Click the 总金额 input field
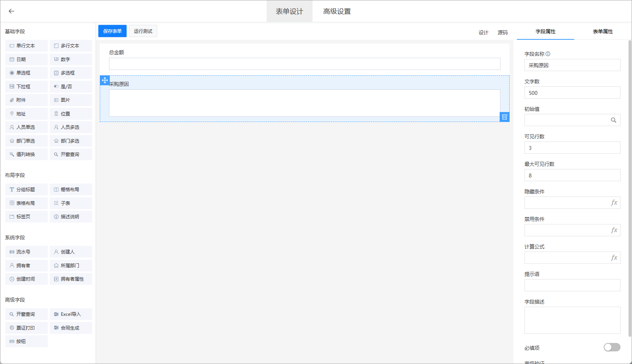 coord(304,64)
